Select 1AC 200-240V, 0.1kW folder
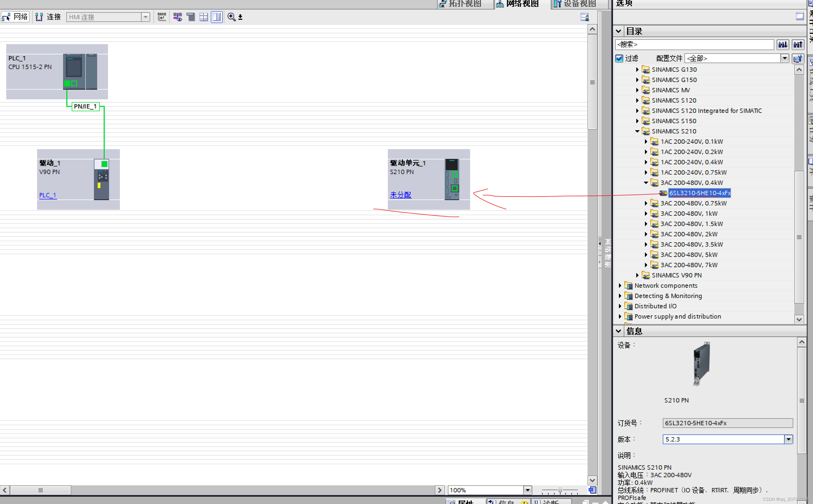 click(x=691, y=142)
